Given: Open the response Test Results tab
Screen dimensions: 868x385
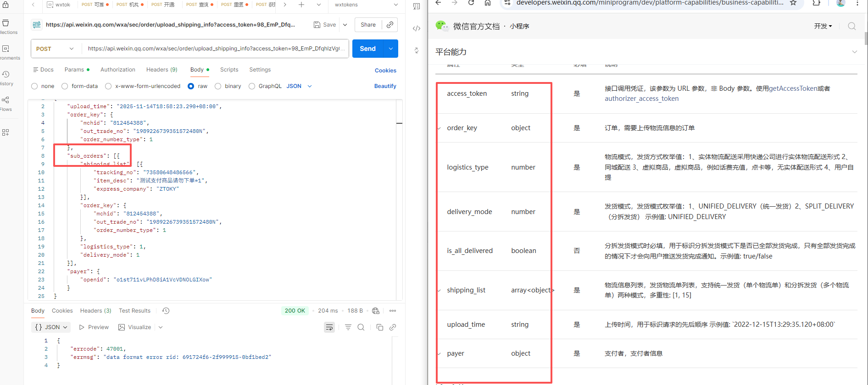Looking at the screenshot, I should 134,311.
